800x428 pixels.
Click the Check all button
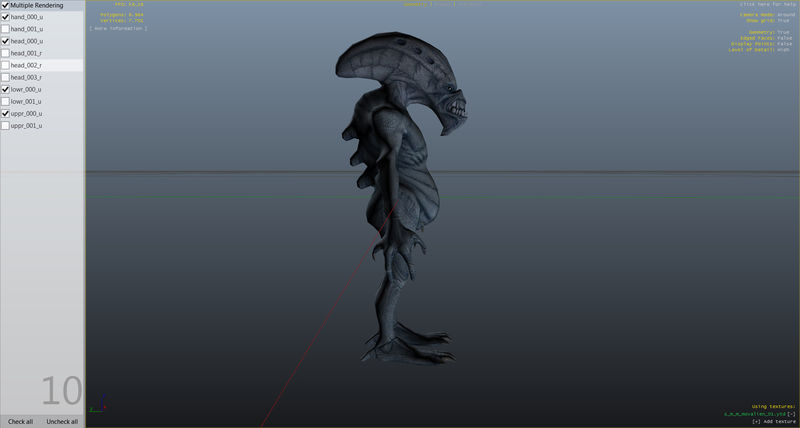(x=20, y=421)
